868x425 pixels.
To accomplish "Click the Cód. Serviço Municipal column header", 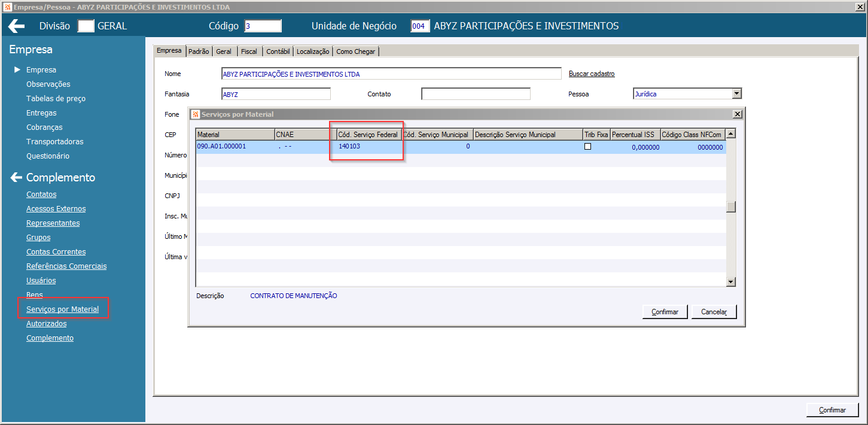I will tap(437, 135).
